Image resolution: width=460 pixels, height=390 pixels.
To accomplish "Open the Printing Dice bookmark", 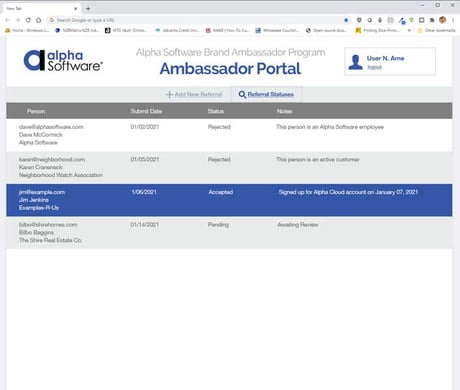I will point(377,30).
